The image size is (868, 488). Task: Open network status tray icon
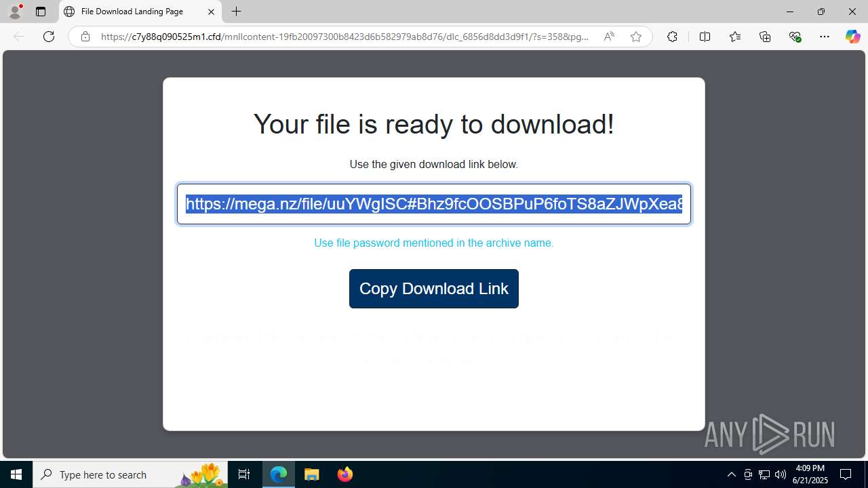tap(764, 474)
